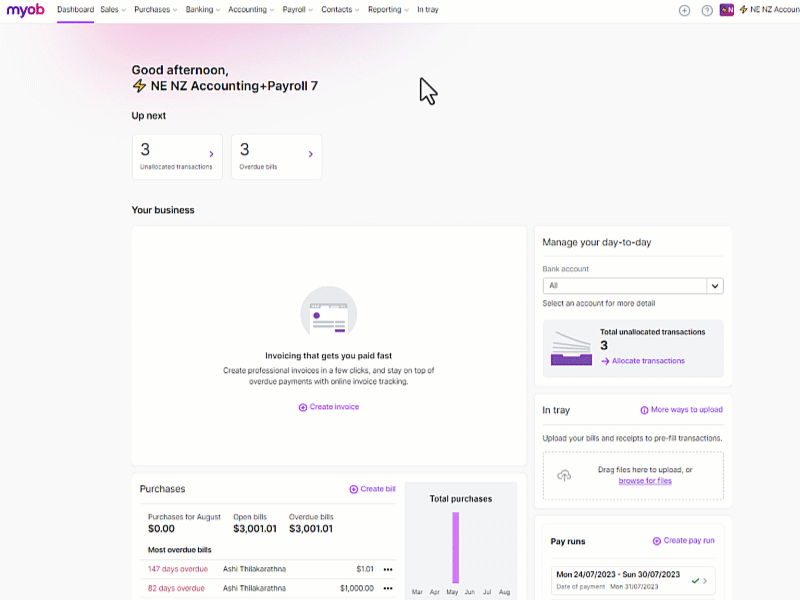Click the purple business avatar icon

[x=727, y=10]
